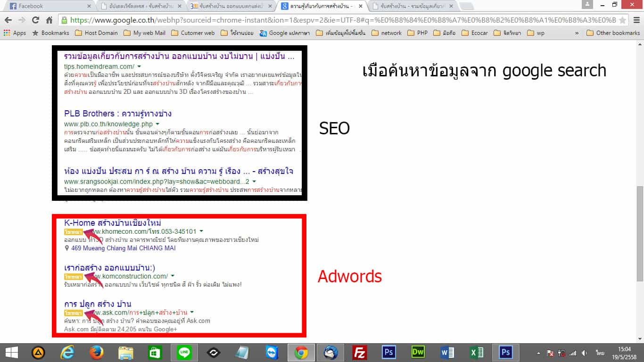Switch to the รับสร้างบ้าน - รวมข้อมูล tab
This screenshot has height=362, width=644.
click(x=410, y=7)
